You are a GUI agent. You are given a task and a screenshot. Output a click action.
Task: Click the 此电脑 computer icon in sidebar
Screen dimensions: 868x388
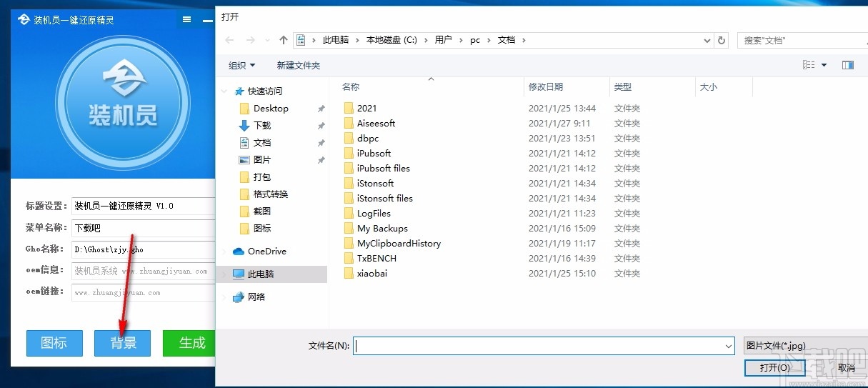(x=239, y=274)
